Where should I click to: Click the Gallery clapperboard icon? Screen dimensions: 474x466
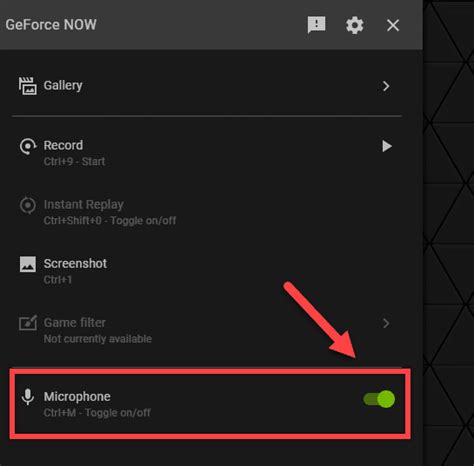28,86
